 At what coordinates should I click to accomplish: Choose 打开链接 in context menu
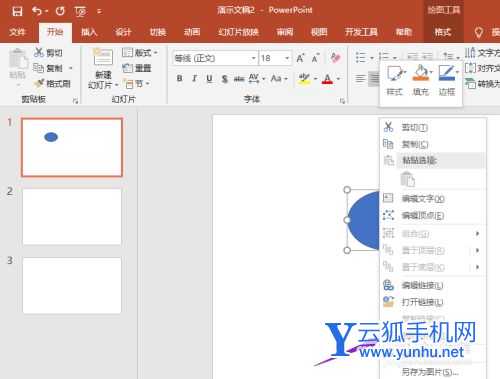(433, 302)
